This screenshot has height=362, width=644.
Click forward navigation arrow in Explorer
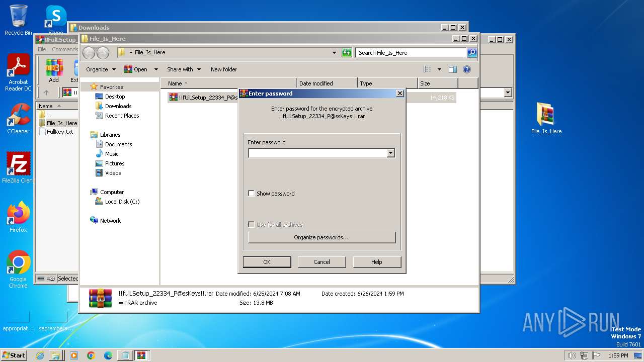[x=103, y=53]
